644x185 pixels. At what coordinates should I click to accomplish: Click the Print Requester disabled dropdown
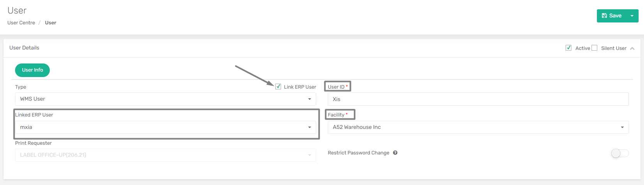click(x=165, y=155)
